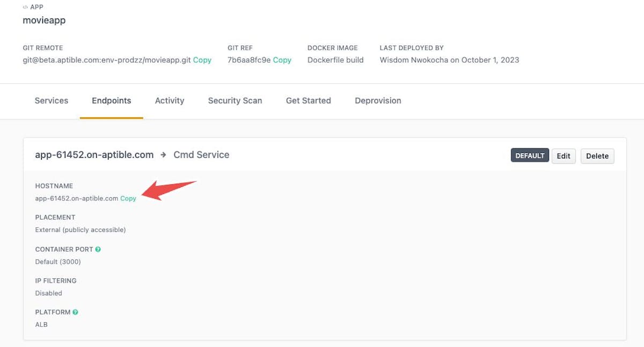Go to the Security Scan tab
644x347 pixels.
(235, 100)
